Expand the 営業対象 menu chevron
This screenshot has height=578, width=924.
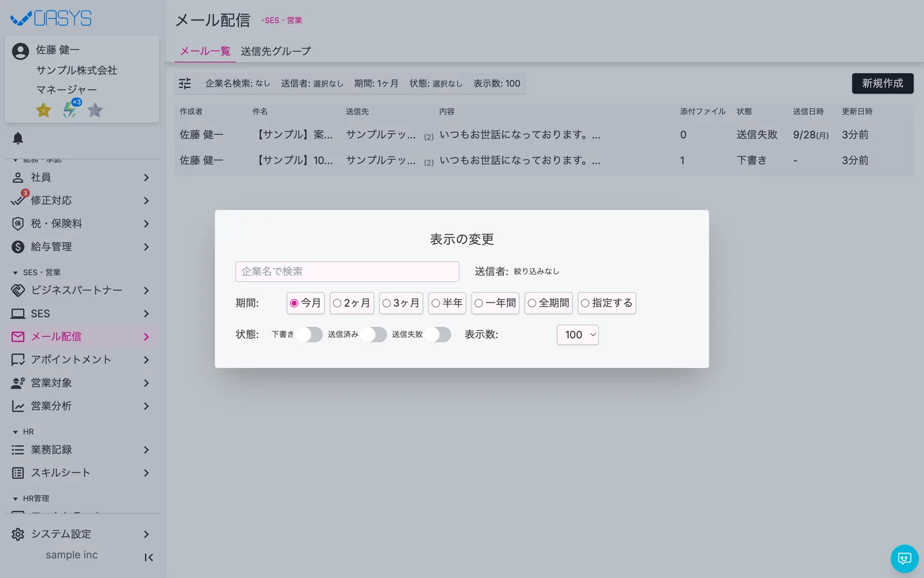coord(146,383)
